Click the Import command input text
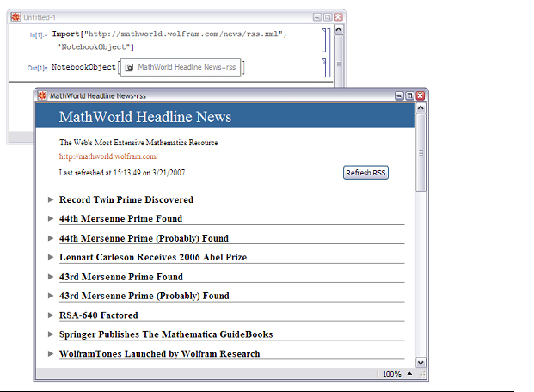Viewport: 534px width, 392px height. coord(169,40)
